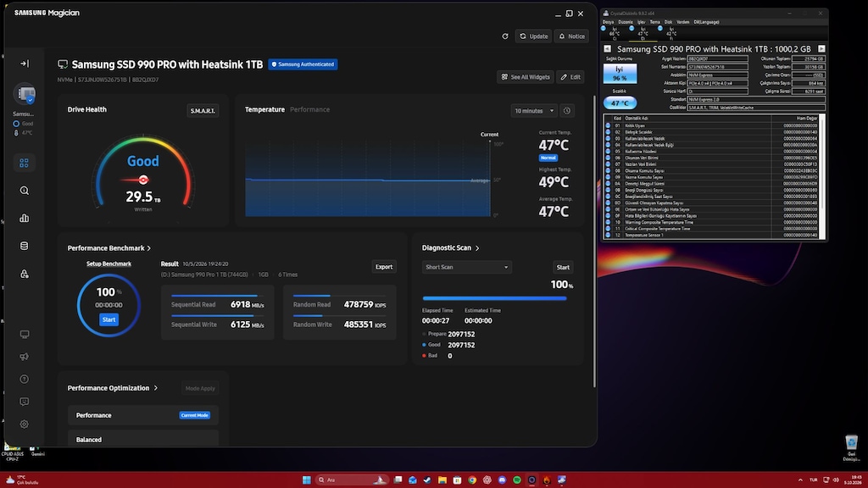This screenshot has width=868, height=488.
Task: Open the settings gear icon in Magician
Action: tap(24, 424)
